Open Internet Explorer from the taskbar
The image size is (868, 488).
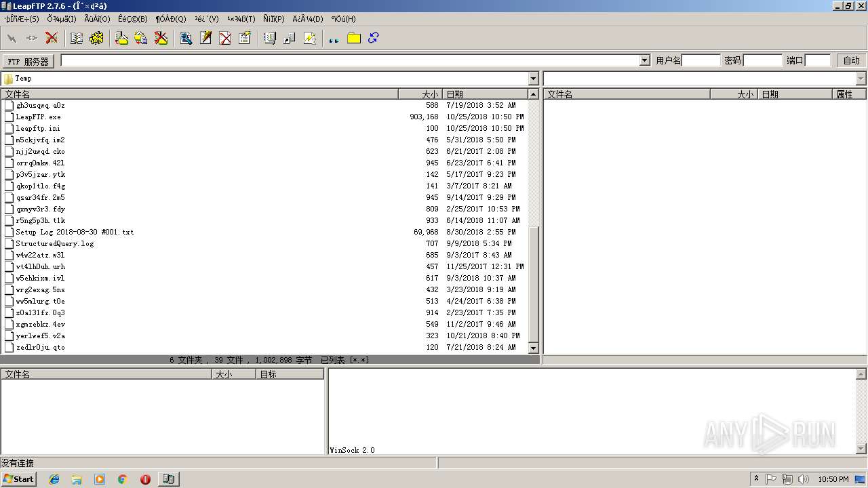(x=54, y=479)
